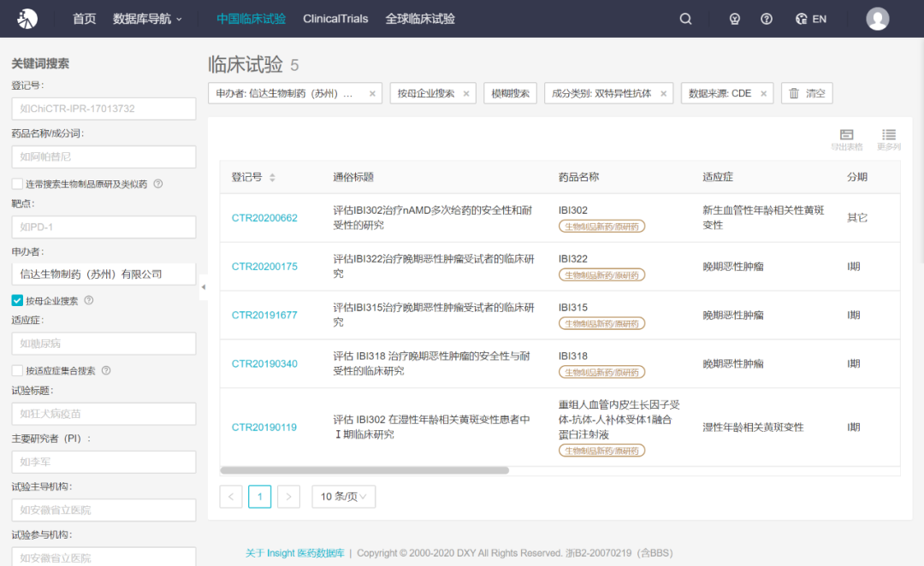Viewport: 924px width, 566px height.
Task: Focus the 试验标题 input field
Action: tap(104, 414)
